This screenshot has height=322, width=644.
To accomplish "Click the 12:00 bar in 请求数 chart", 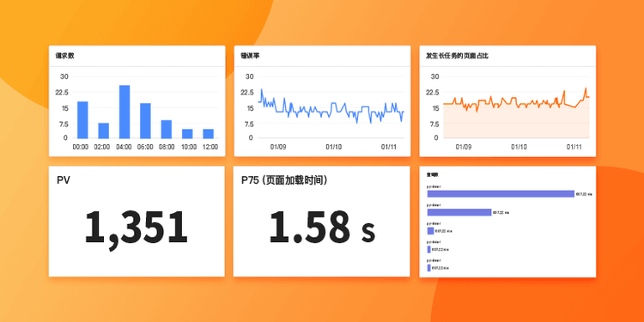I will pyautogui.click(x=209, y=134).
